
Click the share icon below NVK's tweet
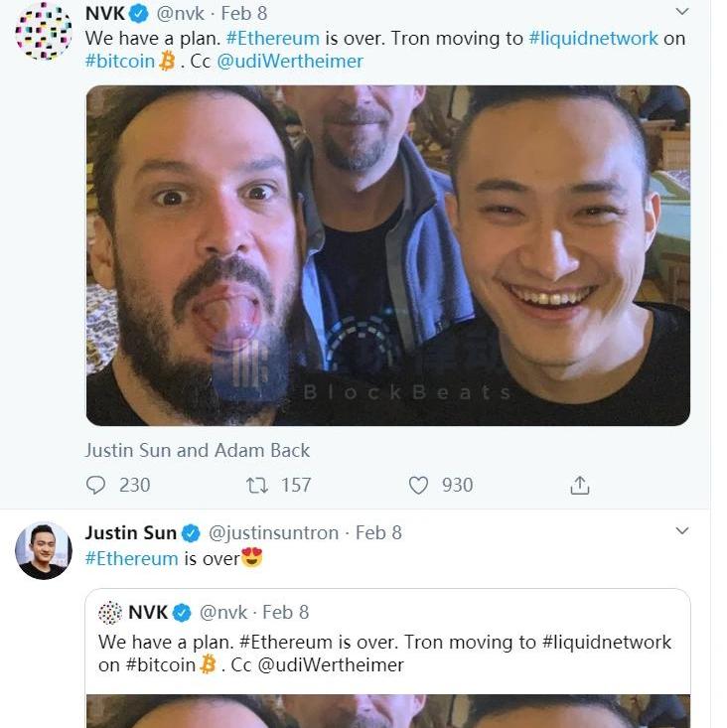[580, 485]
